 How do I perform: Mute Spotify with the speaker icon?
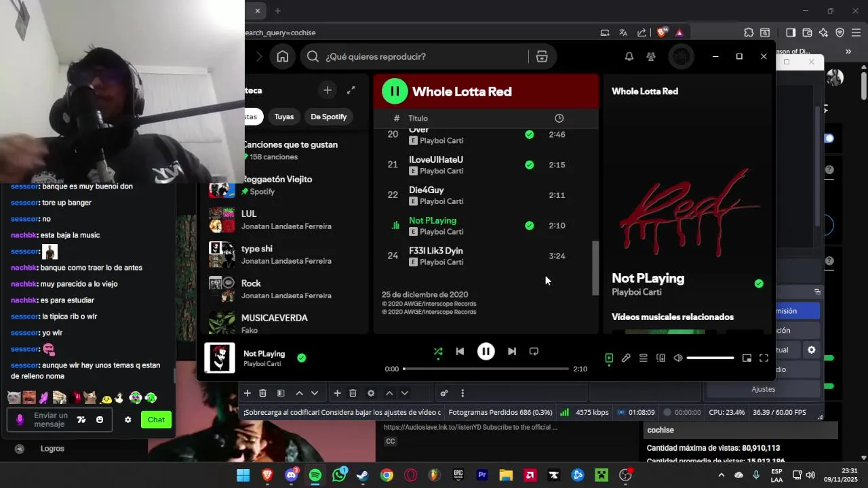click(x=678, y=358)
